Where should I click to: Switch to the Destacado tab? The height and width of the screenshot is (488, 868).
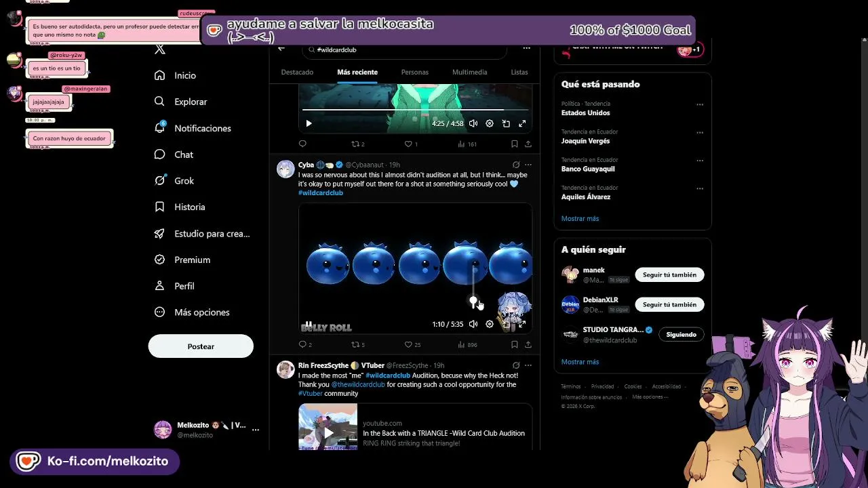coord(297,72)
